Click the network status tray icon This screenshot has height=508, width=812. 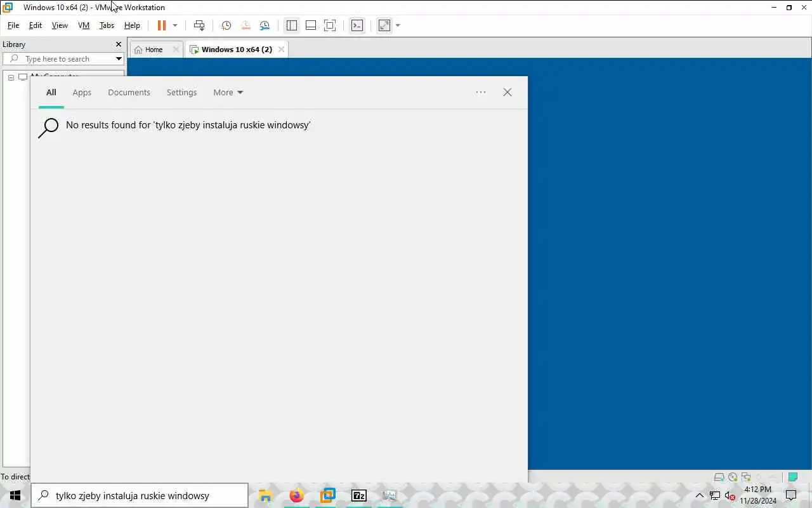(x=715, y=495)
